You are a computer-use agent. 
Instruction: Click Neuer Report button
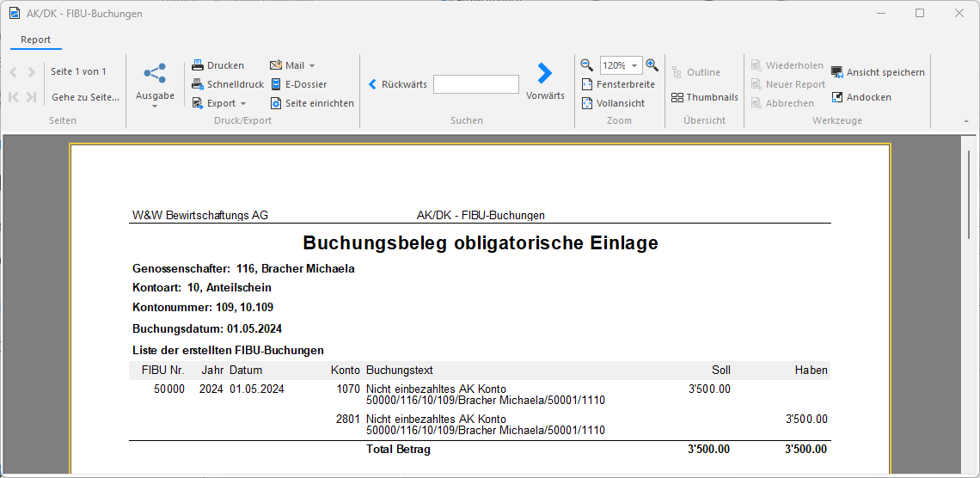(x=788, y=84)
